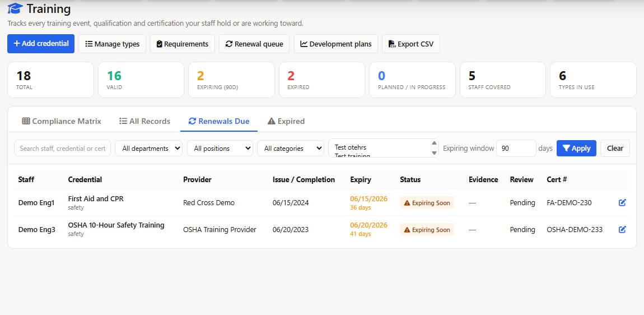Click the Expiring (90D) card
Image resolution: width=644 pixels, height=315 pixels.
[231, 80]
